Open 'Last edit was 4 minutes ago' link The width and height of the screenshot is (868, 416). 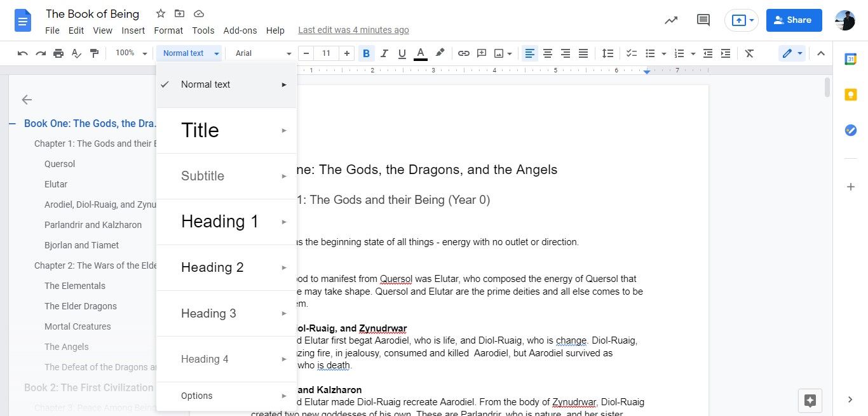353,30
